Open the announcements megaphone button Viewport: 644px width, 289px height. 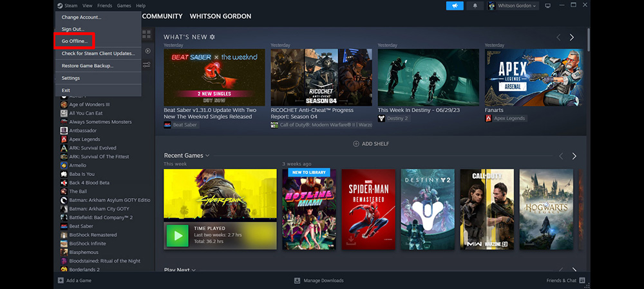click(x=455, y=6)
